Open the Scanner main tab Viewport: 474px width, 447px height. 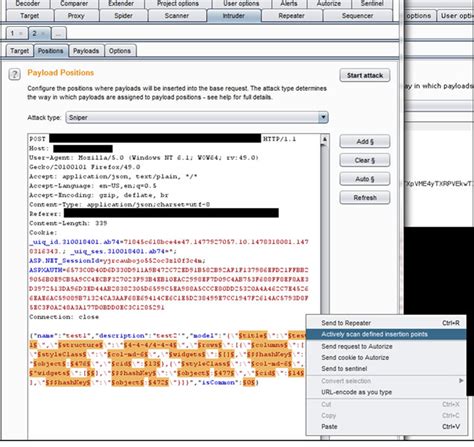coord(176,16)
